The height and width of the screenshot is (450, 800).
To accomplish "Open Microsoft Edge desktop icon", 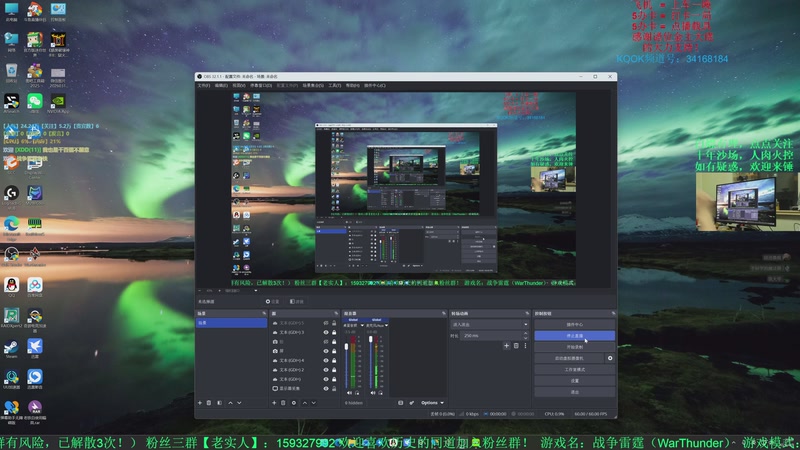I will pos(11,226).
